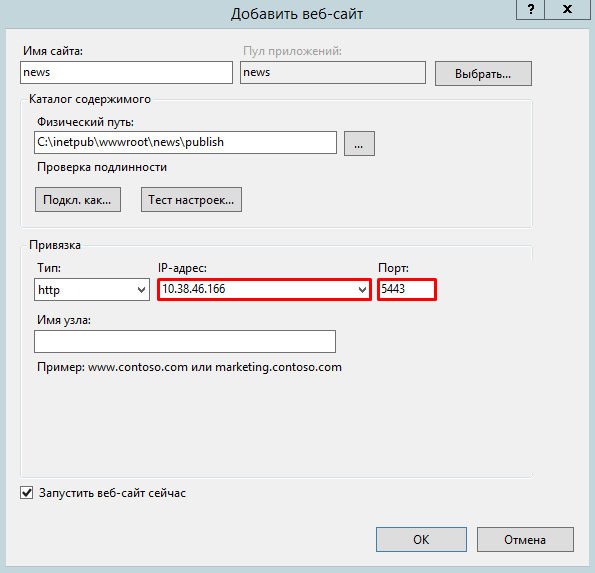Click the Подкл. как... button
The height and width of the screenshot is (573, 595).
[78, 200]
